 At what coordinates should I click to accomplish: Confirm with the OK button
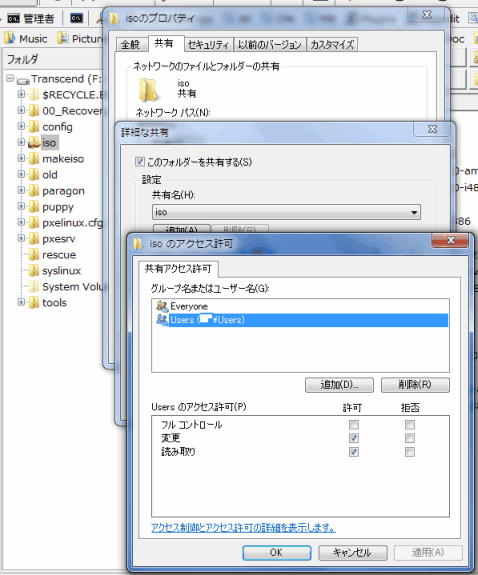[x=277, y=553]
